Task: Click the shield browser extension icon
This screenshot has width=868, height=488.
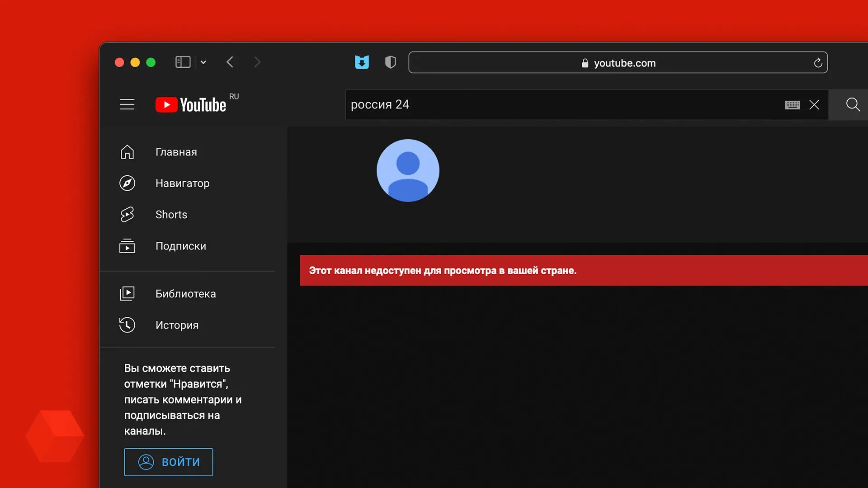Action: (x=391, y=62)
